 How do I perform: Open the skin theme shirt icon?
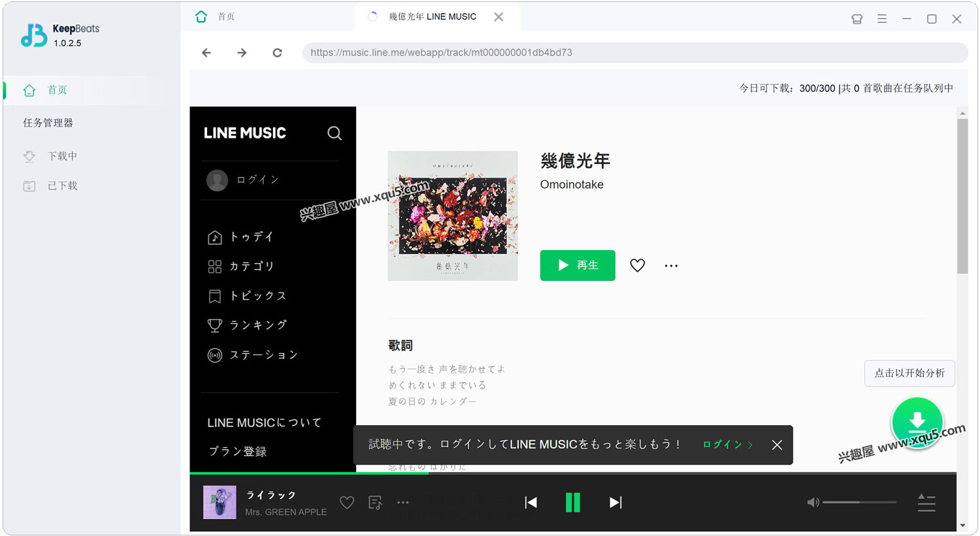[x=857, y=19]
